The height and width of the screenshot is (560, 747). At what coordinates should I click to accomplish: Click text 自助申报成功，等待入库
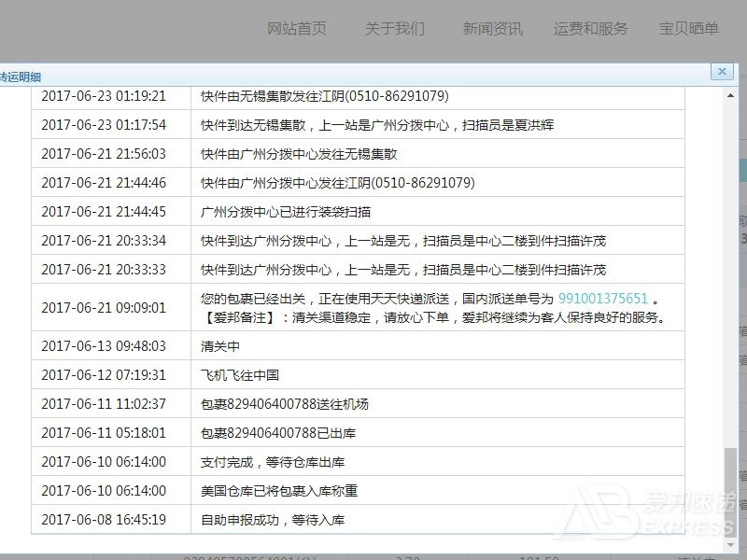(x=273, y=520)
